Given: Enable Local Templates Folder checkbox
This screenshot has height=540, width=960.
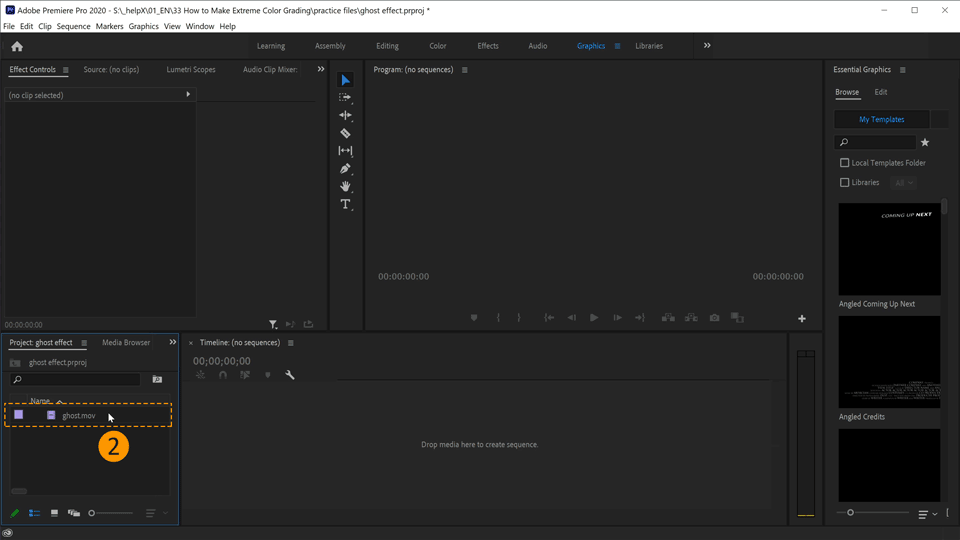Looking at the screenshot, I should 844,163.
